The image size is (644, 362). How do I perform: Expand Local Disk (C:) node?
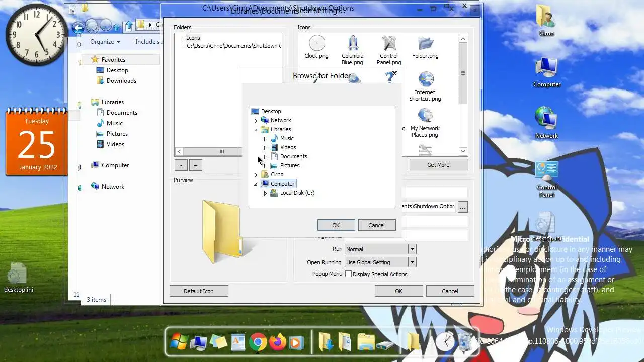265,193
